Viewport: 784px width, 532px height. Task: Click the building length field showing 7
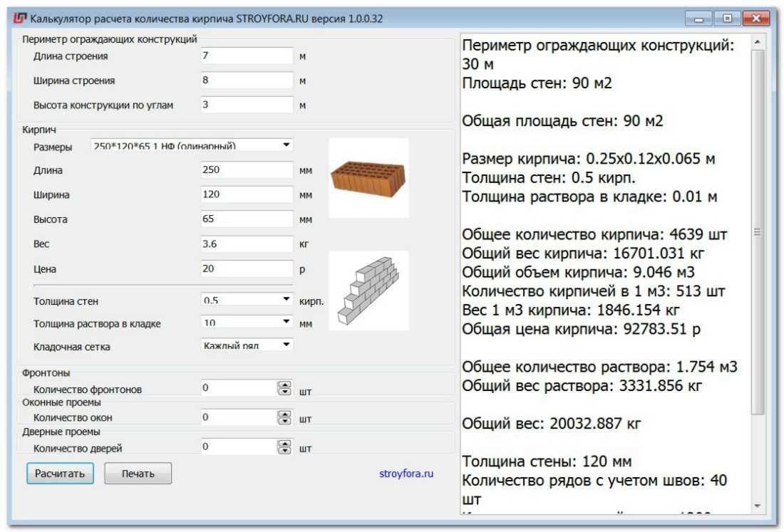(x=247, y=56)
